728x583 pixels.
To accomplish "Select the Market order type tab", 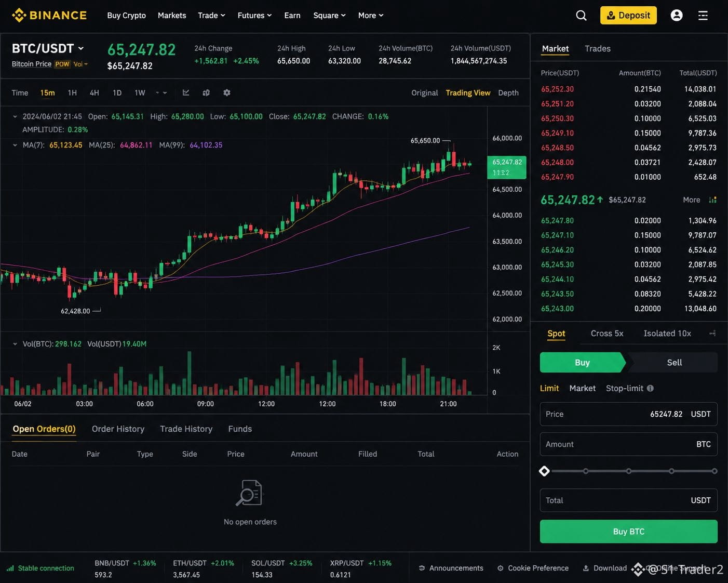I will pos(582,388).
